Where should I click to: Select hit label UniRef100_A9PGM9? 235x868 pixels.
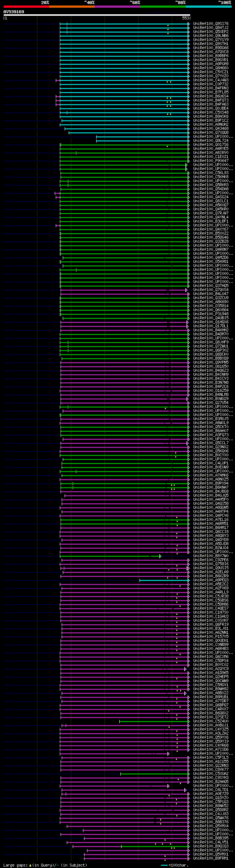pos(211,64)
